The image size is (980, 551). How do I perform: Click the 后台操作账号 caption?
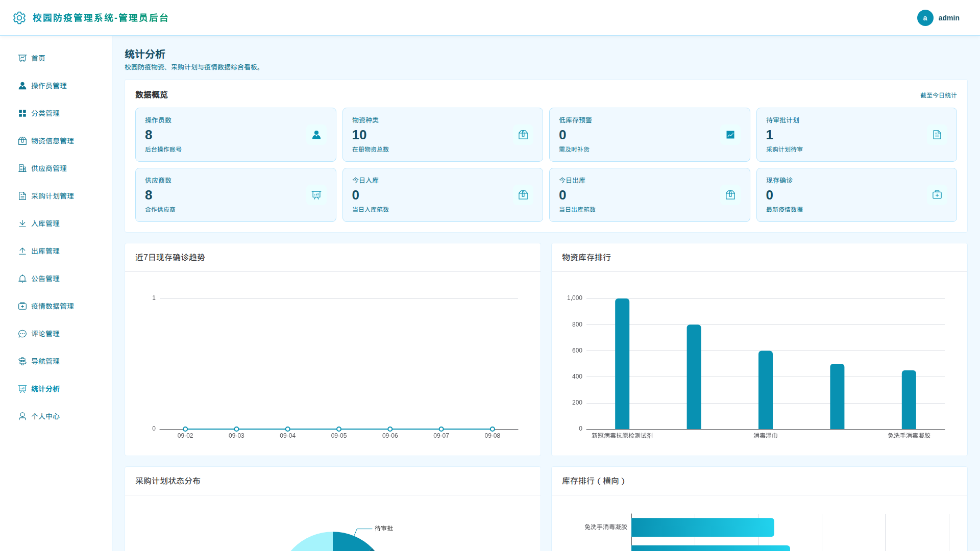pyautogui.click(x=163, y=149)
